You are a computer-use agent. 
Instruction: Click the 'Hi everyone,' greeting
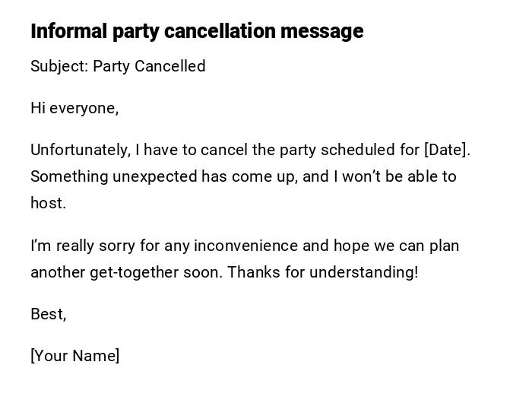[x=74, y=108]
